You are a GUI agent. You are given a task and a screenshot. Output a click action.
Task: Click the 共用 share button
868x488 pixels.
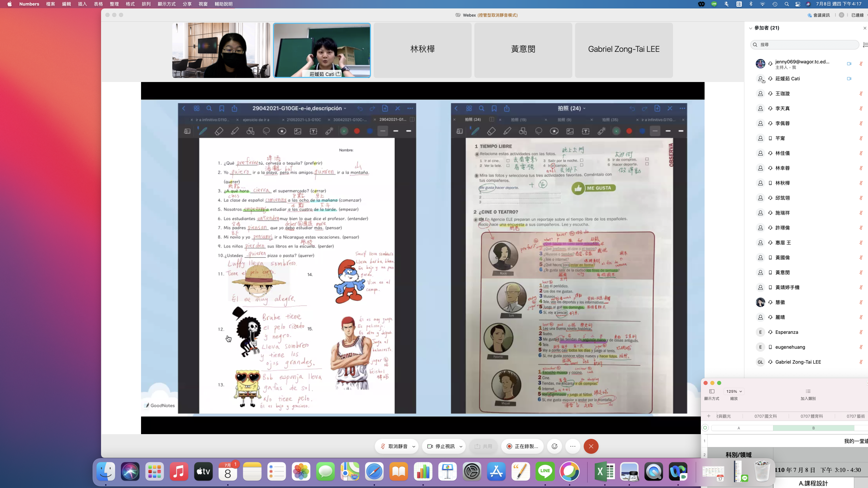point(483,446)
